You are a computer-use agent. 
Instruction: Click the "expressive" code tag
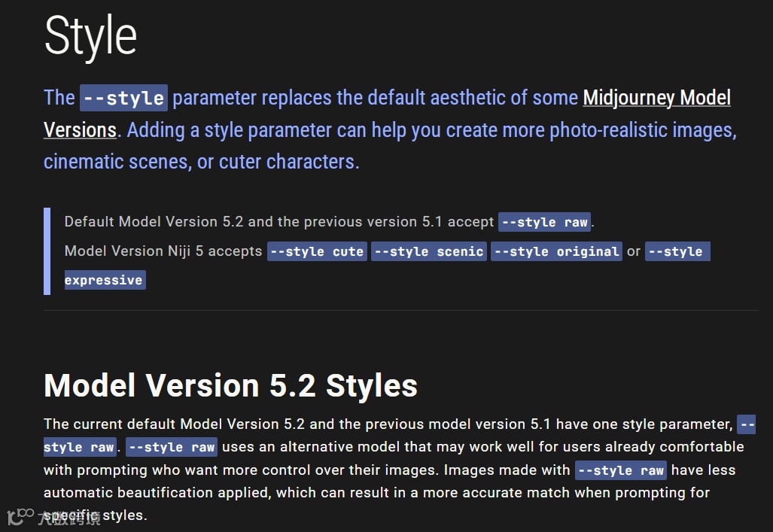(105, 280)
